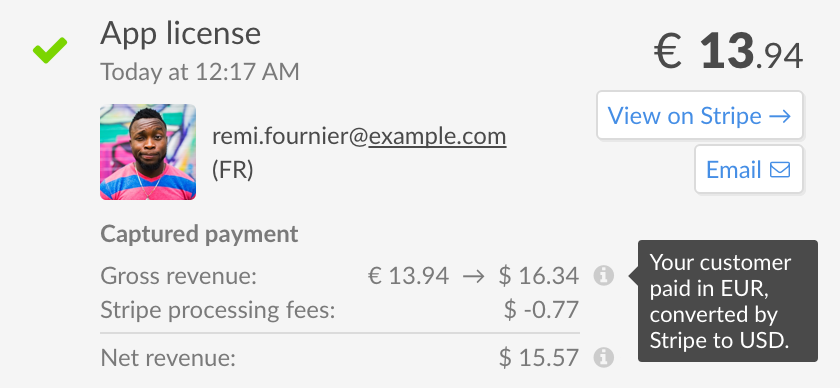Viewport: 840px width, 388px height.
Task: Click the Today at 12:17 AM timestamp
Action: pyautogui.click(x=200, y=72)
